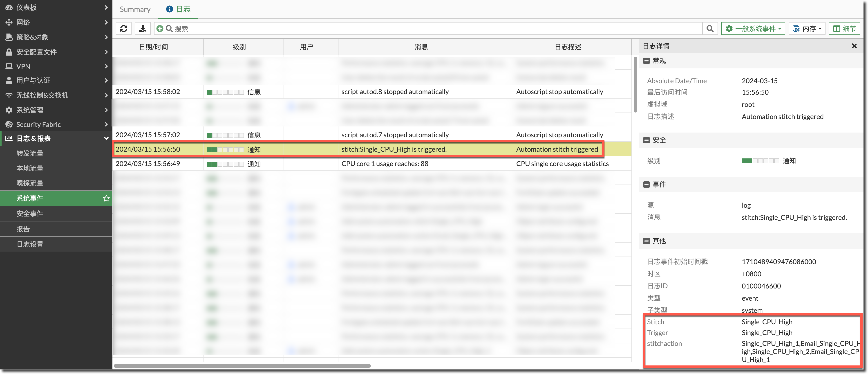Viewport: 868px width, 374px height.
Task: Click the 策略&对象 policy icon
Action: pos(9,37)
